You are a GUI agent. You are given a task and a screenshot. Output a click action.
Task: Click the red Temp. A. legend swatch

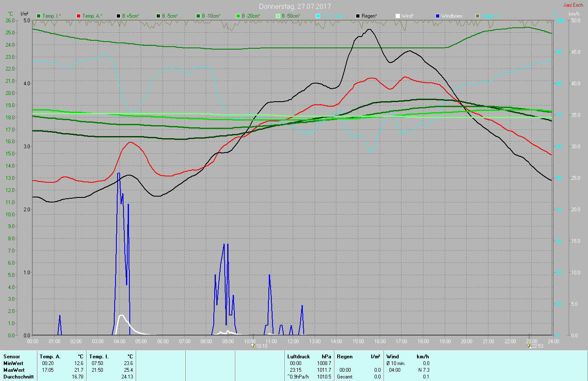79,16
